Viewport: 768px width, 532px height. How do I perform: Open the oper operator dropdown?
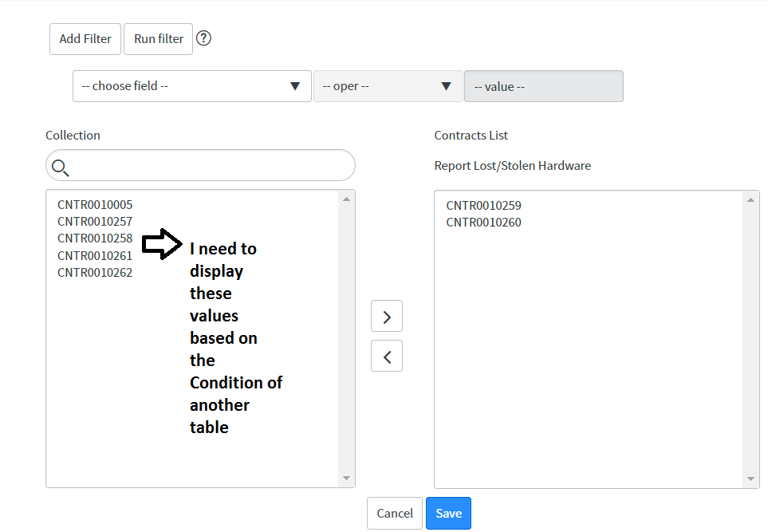click(388, 86)
